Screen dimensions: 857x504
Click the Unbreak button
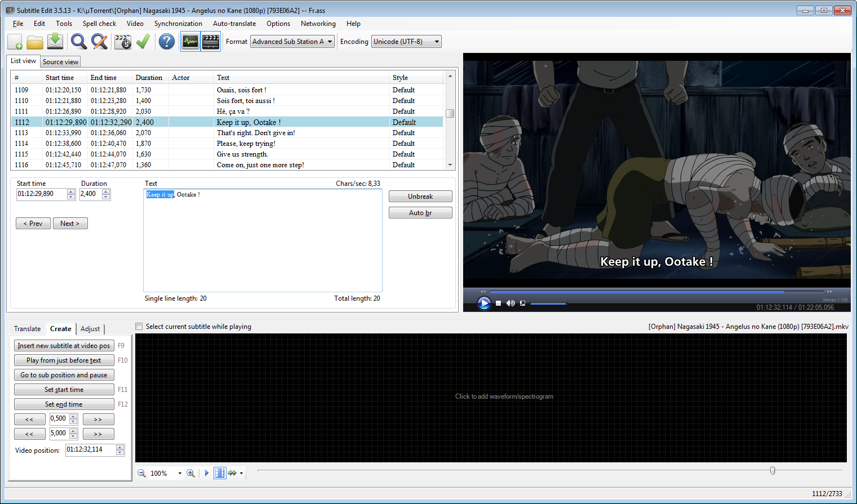tap(420, 197)
